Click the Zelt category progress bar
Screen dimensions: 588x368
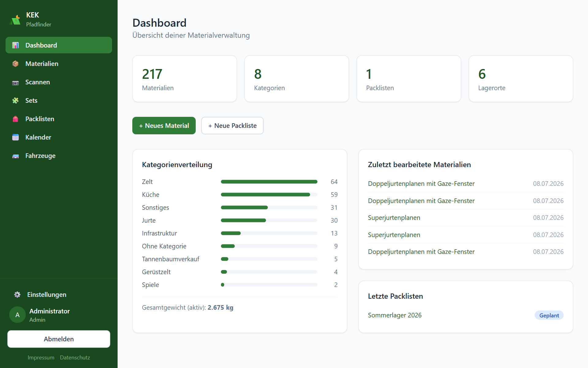click(x=269, y=182)
